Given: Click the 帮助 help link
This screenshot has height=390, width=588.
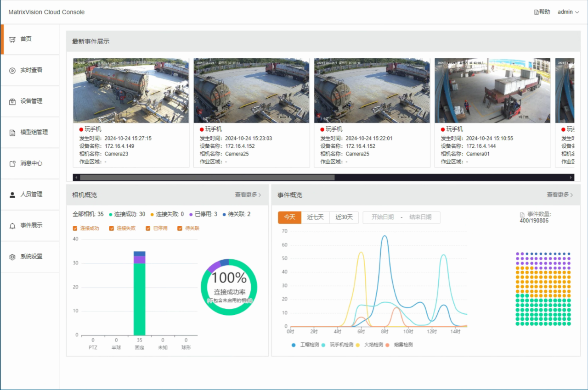Looking at the screenshot, I should [x=542, y=12].
